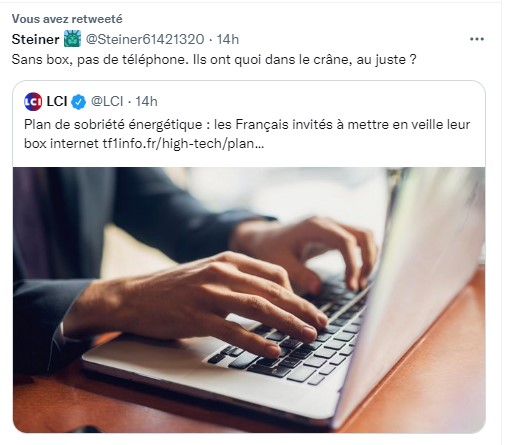
Task: Click the 'Plan de sobriété énergétique' quoted text
Action: 113,125
